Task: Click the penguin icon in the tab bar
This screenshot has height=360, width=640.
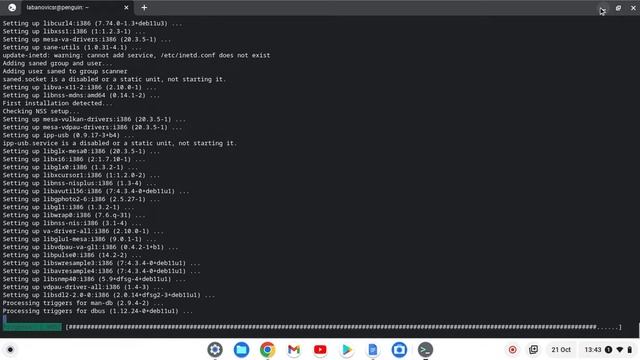Action: tap(12, 8)
